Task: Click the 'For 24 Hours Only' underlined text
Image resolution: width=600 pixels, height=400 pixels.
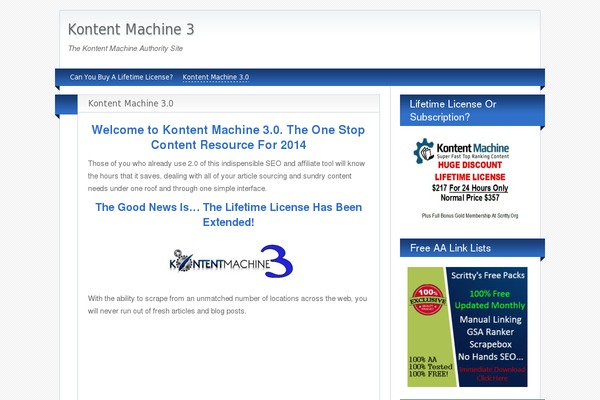Action: tap(478, 188)
